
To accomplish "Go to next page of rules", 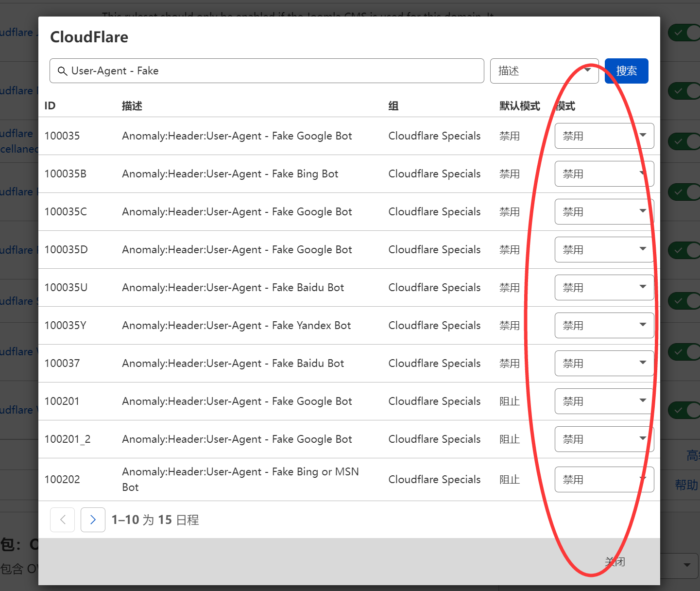I will (93, 520).
